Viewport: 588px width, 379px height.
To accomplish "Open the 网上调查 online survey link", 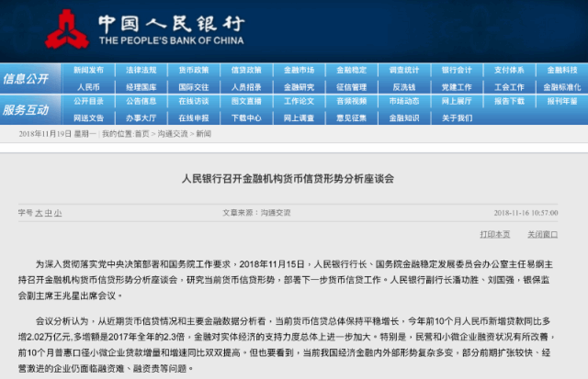I will coord(299,117).
